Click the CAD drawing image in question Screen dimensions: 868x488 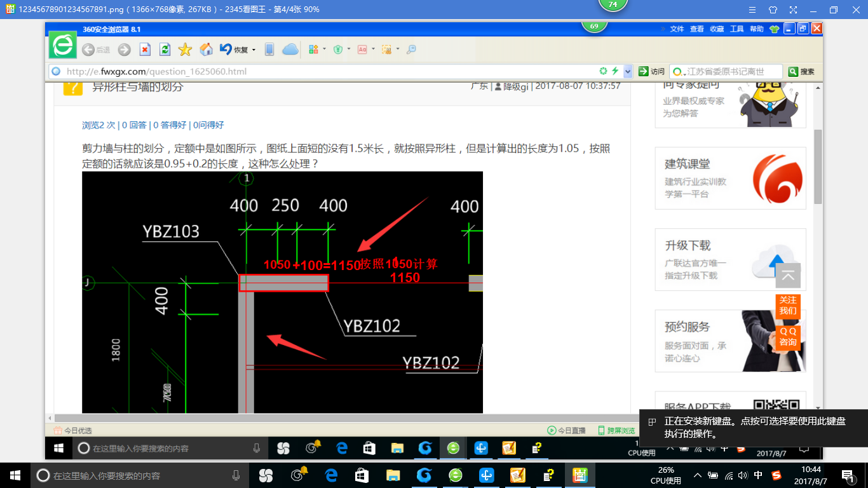(282, 292)
